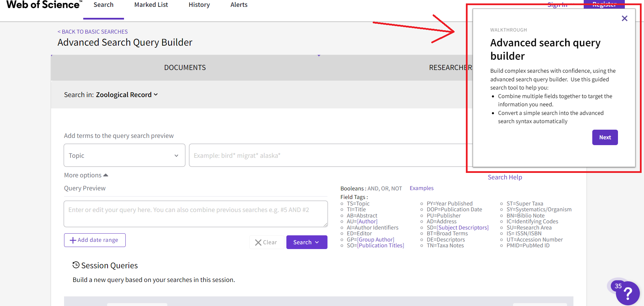This screenshot has height=306, width=644.
Task: Click the DOP=Publication Date field tag
Action: click(x=454, y=210)
